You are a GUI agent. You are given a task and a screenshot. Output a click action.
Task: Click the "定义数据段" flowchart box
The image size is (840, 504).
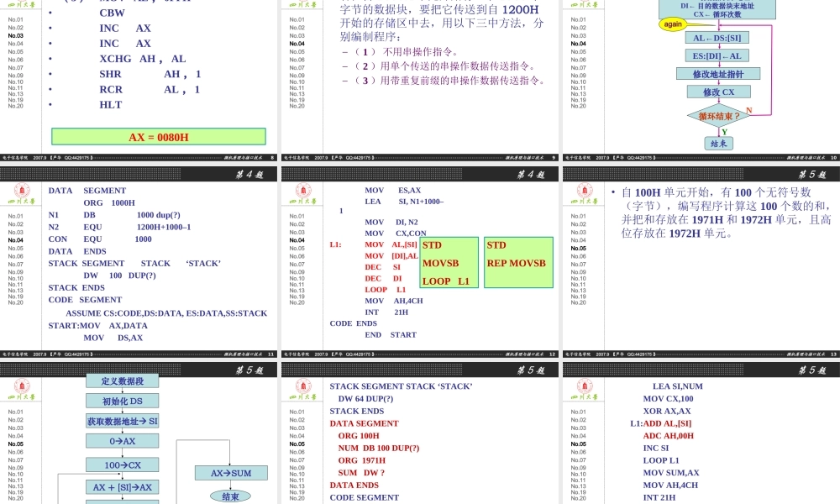[x=122, y=381]
